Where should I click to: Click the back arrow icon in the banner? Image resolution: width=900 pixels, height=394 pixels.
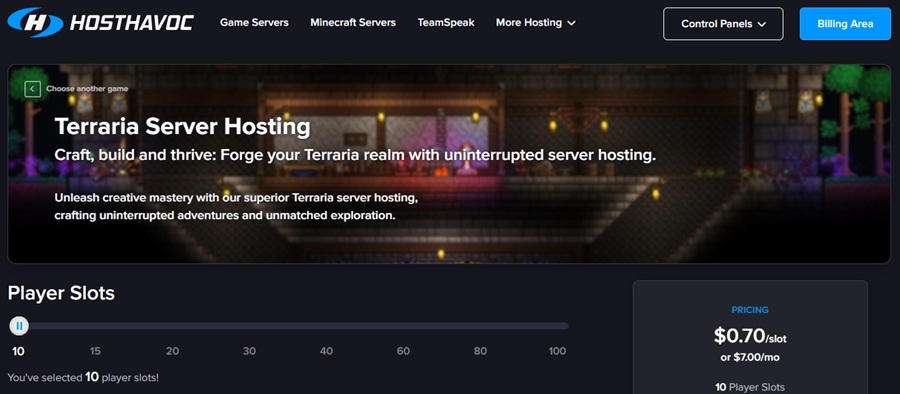click(x=33, y=89)
